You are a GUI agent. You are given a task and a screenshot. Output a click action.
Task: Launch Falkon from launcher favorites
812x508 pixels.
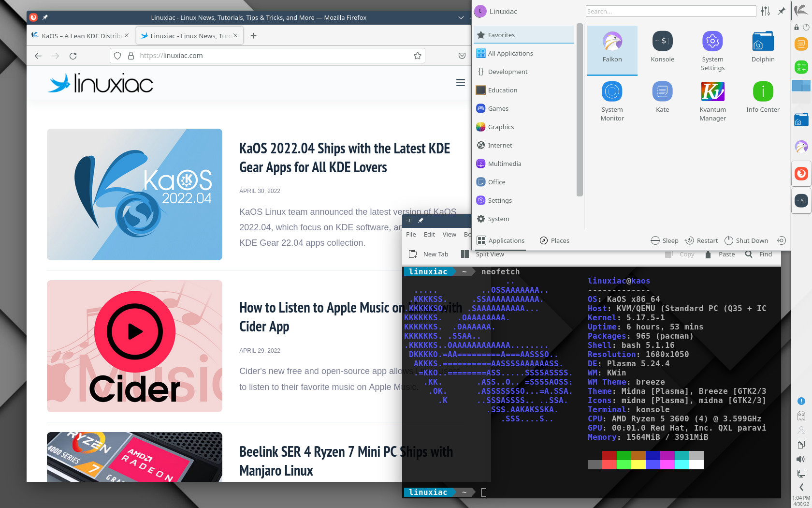click(612, 50)
